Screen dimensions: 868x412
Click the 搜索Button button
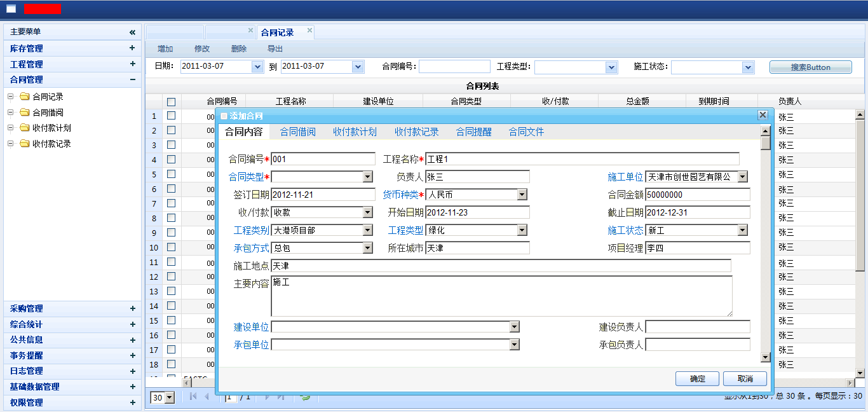point(810,67)
